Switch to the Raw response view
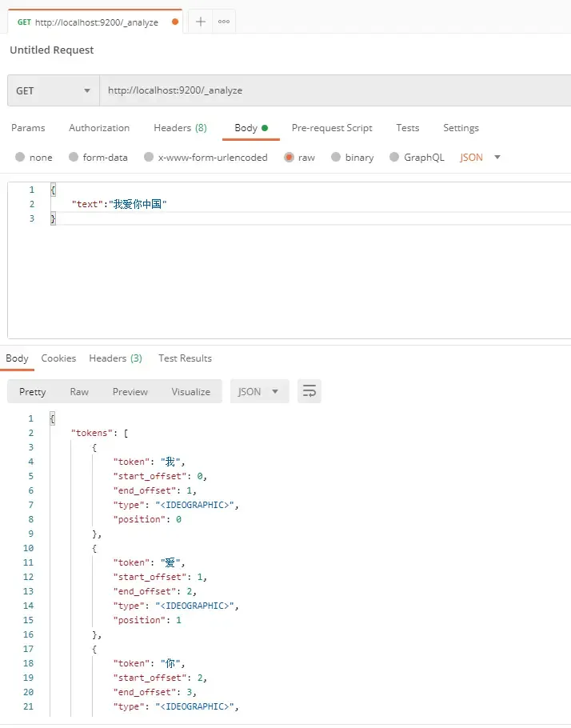 click(x=78, y=391)
